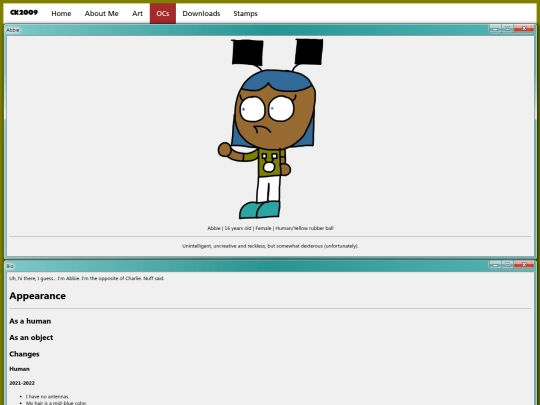Open the Downloads page

coord(201,13)
